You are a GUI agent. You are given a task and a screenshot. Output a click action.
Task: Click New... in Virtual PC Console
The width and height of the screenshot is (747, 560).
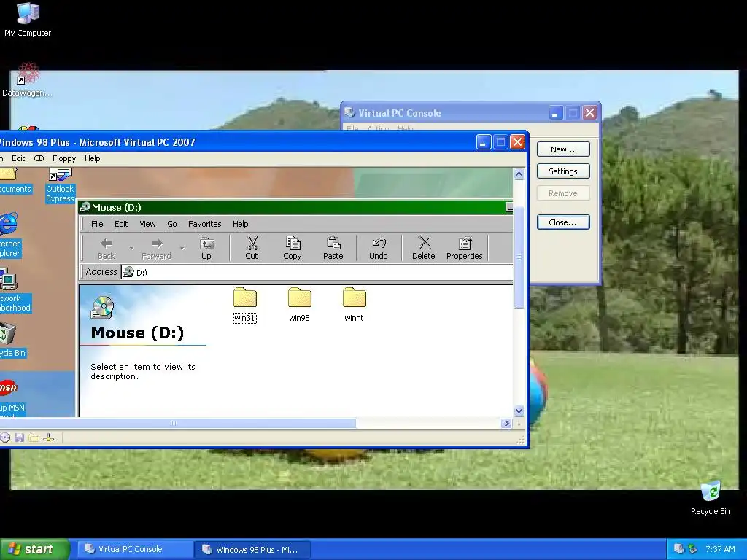point(563,149)
